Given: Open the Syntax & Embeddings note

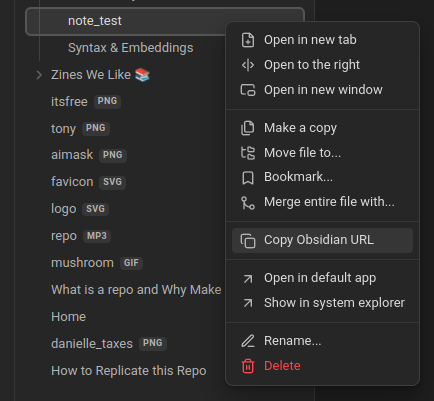Looking at the screenshot, I should [x=131, y=48].
